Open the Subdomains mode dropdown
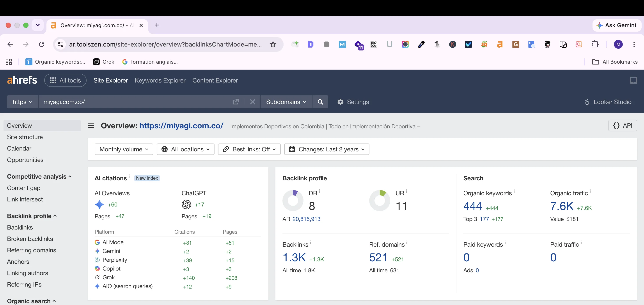 pyautogui.click(x=286, y=102)
